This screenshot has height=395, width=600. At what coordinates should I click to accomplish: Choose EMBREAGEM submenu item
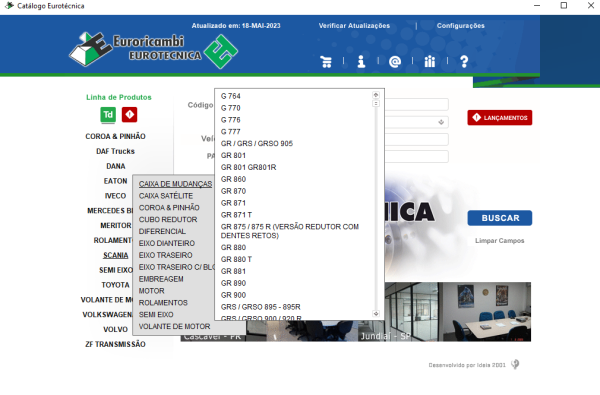click(161, 279)
